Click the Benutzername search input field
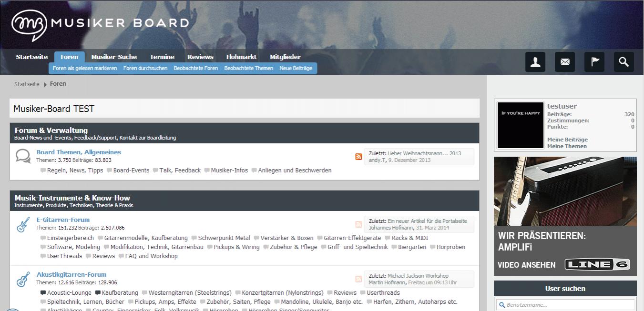This screenshot has height=311, width=644. 565,305
